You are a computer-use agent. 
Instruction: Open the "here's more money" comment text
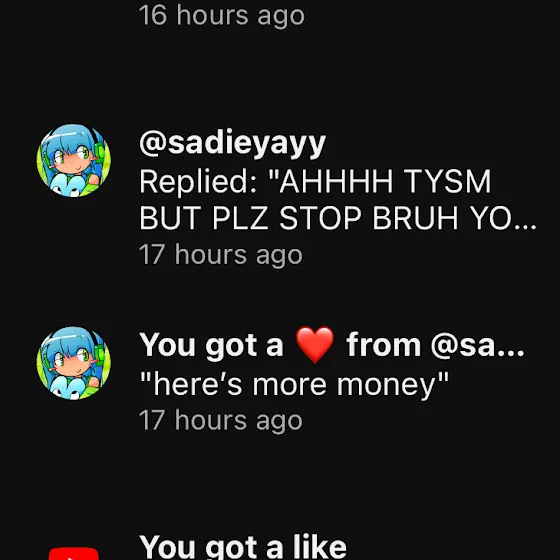pos(294,385)
